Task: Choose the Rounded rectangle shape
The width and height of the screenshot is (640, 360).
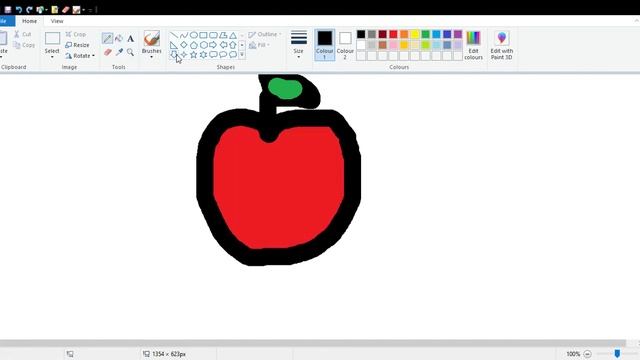Action: pyautogui.click(x=213, y=35)
